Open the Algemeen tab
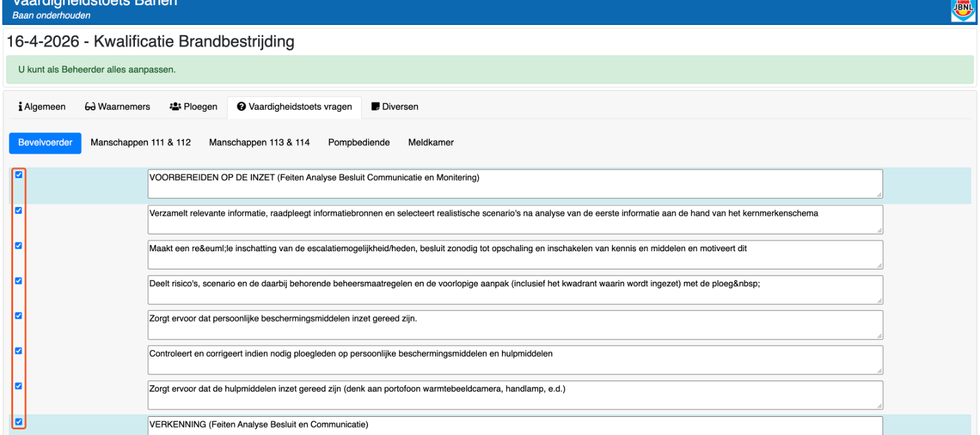The width and height of the screenshot is (980, 435). 42,107
